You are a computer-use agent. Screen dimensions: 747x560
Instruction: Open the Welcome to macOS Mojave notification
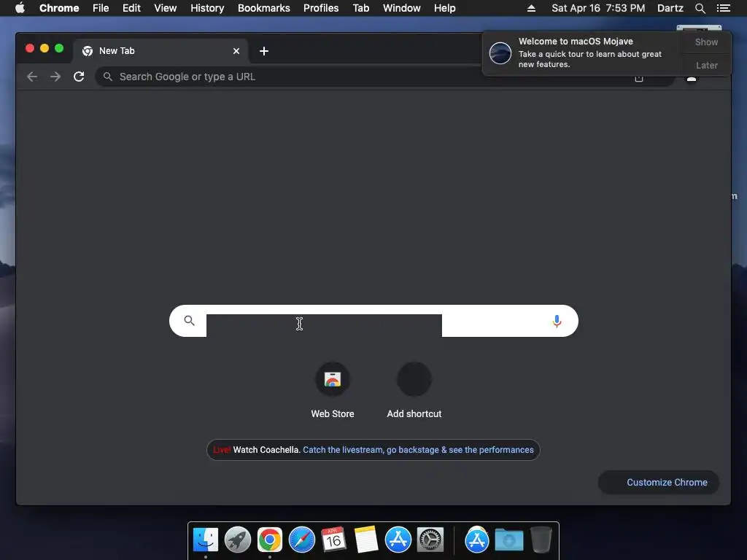[581, 52]
